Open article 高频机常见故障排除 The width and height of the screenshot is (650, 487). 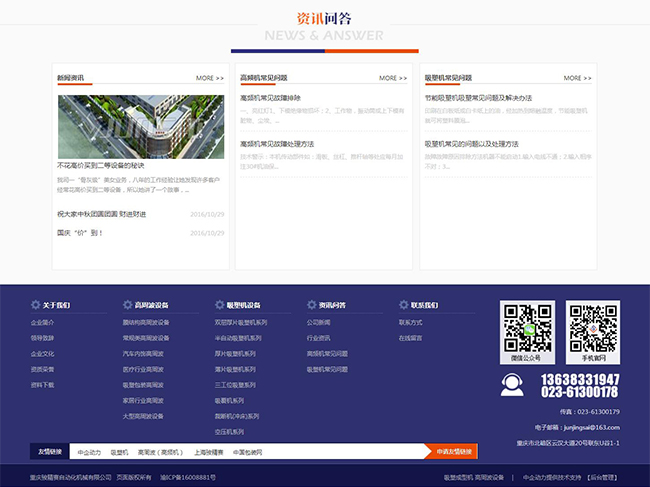point(271,98)
